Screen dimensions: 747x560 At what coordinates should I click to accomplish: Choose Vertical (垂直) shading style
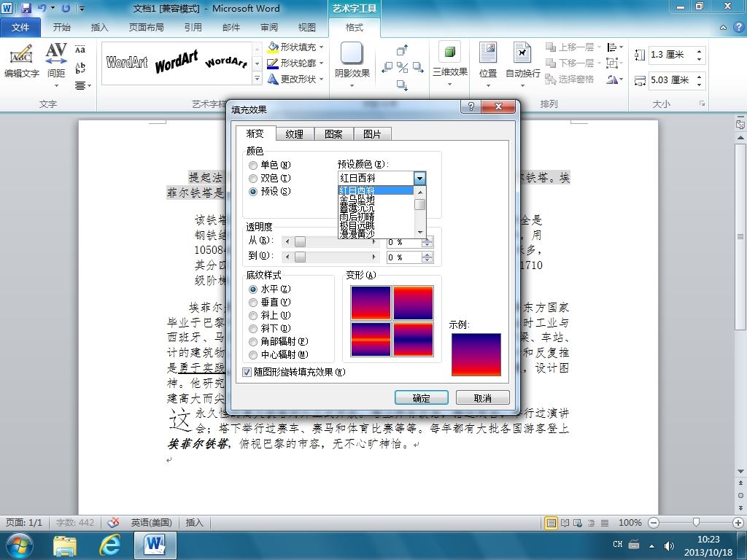click(x=253, y=303)
